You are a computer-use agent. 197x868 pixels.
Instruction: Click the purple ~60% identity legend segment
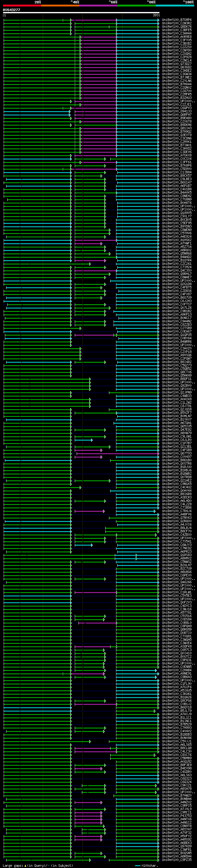pyautogui.click(x=99, y=6)
